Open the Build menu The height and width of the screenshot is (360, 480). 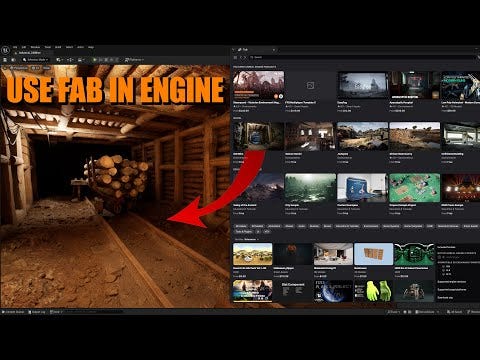(58, 47)
